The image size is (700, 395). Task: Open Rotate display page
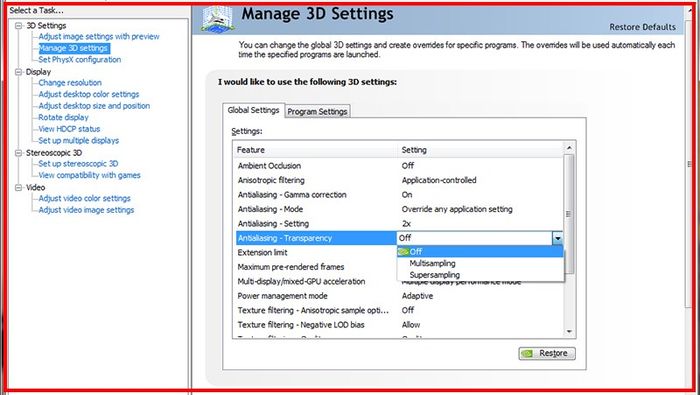[63, 118]
